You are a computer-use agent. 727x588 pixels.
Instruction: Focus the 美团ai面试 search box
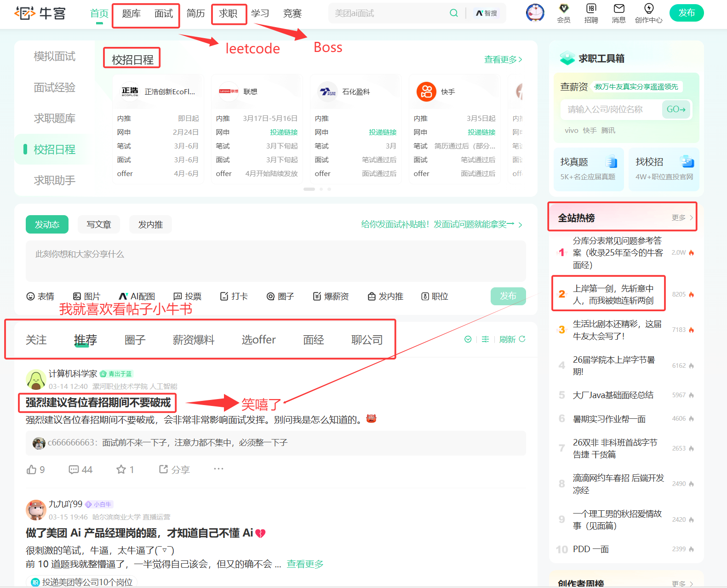pyautogui.click(x=389, y=13)
